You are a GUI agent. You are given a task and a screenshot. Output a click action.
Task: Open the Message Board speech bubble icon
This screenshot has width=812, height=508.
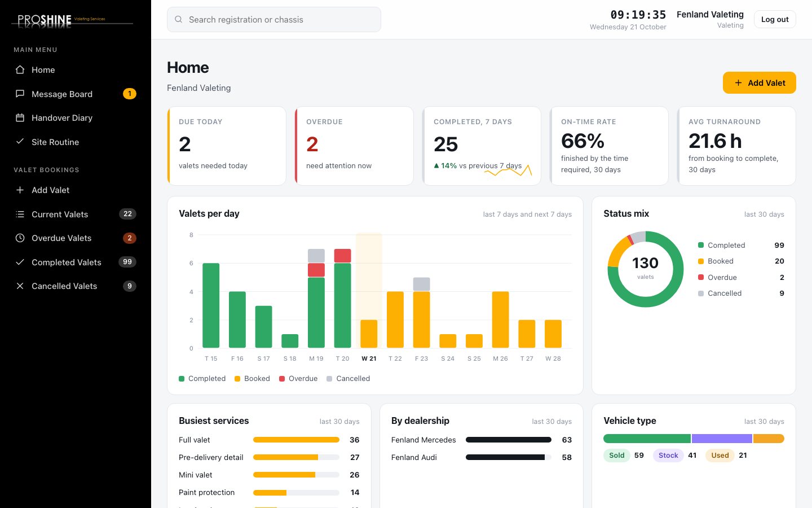click(20, 94)
